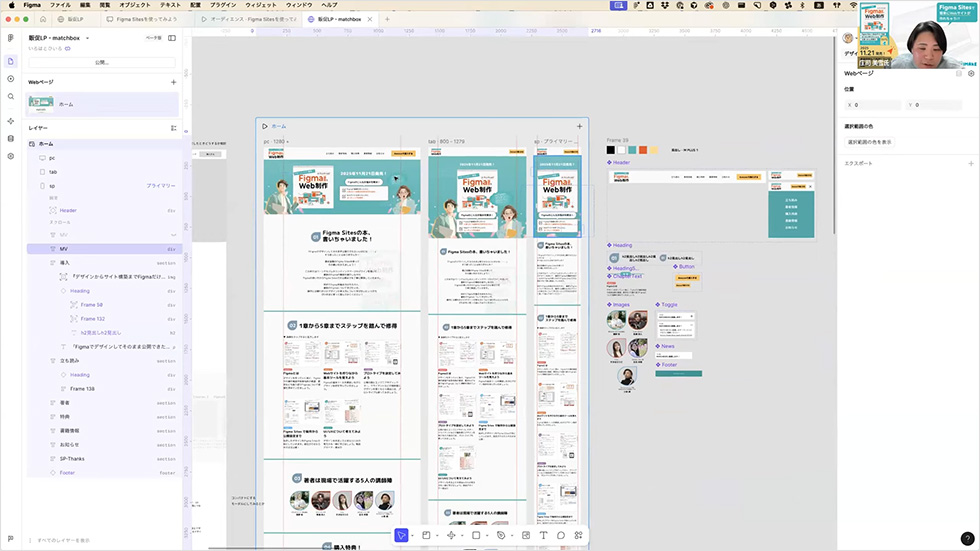Expand the collapsed MV layer chevron
980x551 pixels.
click(173, 235)
